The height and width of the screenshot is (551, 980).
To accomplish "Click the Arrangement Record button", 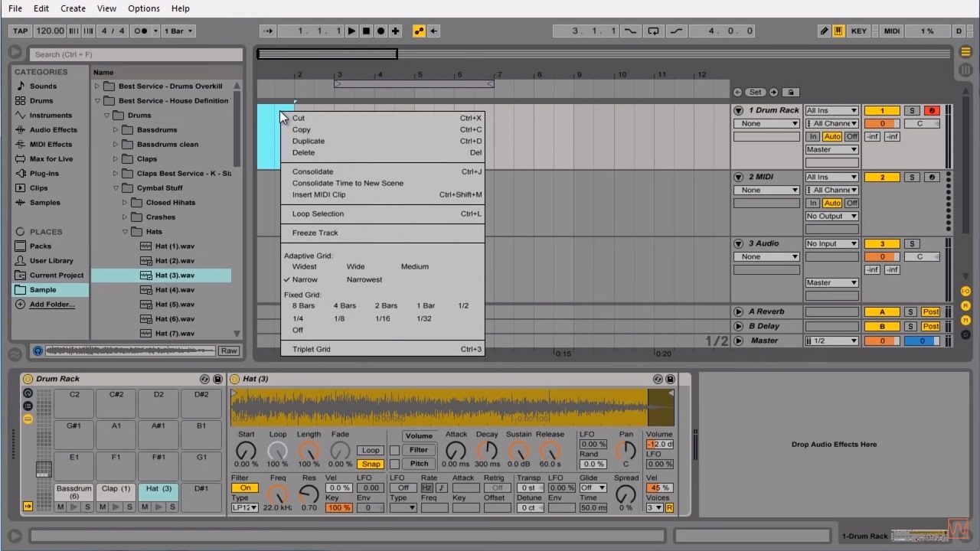I will pos(381,31).
